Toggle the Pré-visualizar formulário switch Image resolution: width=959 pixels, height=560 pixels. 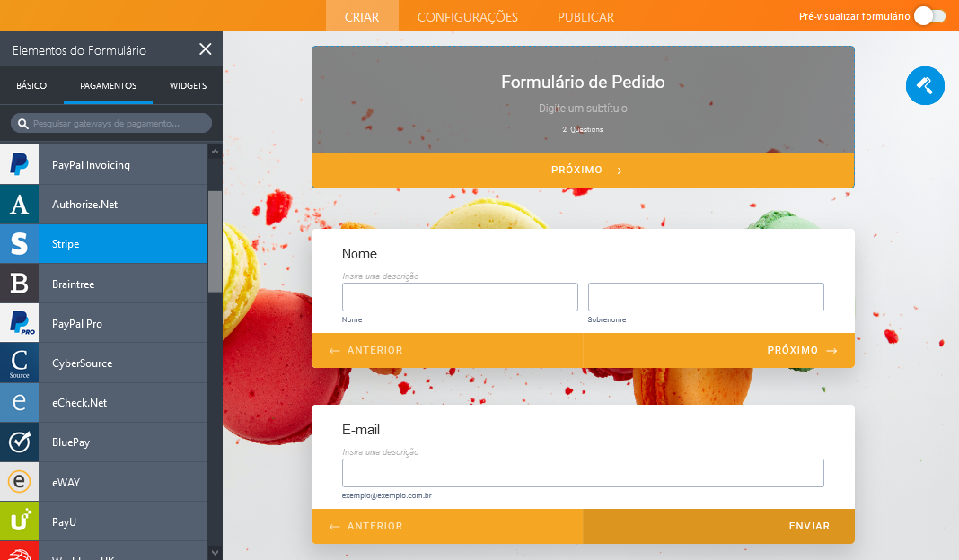(929, 16)
